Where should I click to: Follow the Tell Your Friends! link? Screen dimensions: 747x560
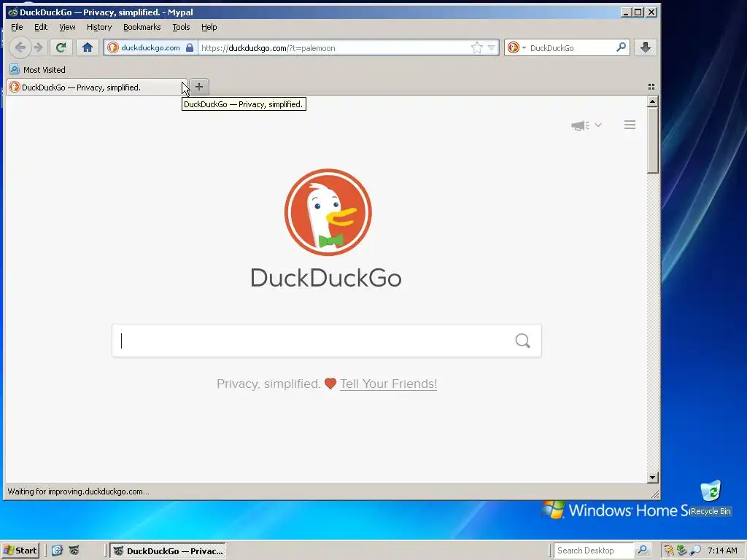388,384
